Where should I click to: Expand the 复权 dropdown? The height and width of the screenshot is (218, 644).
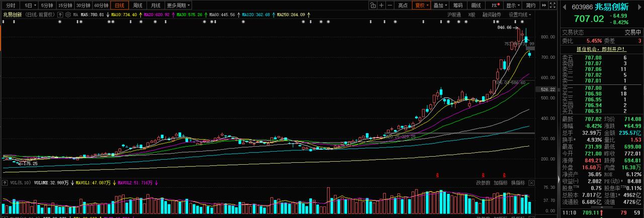tap(421, 6)
